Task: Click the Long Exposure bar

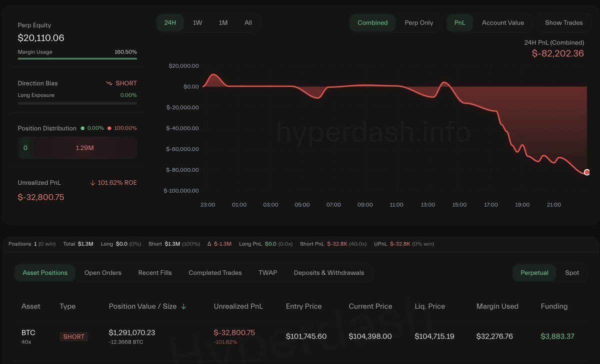Action: click(77, 103)
